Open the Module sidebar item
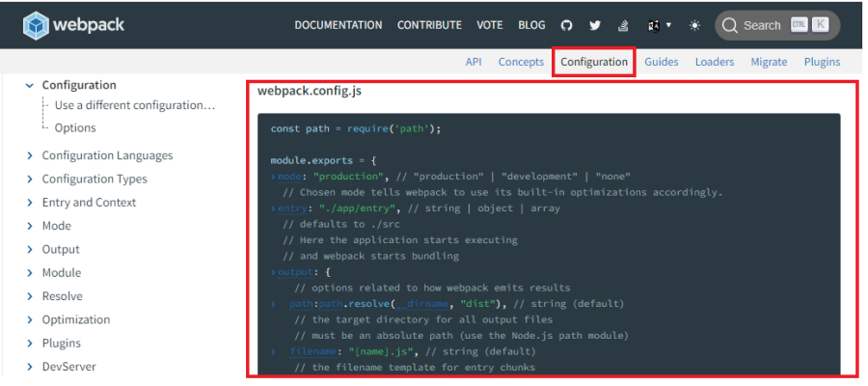Viewport: 868px width, 386px height. click(x=62, y=273)
